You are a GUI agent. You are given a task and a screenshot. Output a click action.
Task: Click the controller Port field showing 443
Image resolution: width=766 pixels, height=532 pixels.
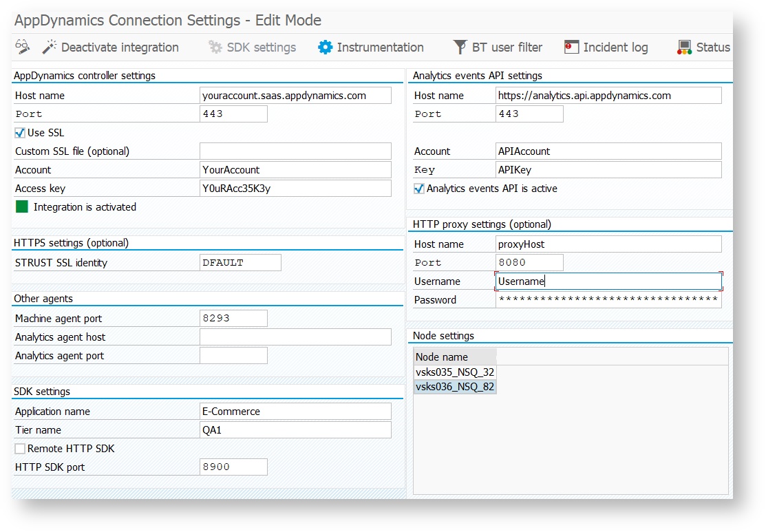(233, 114)
